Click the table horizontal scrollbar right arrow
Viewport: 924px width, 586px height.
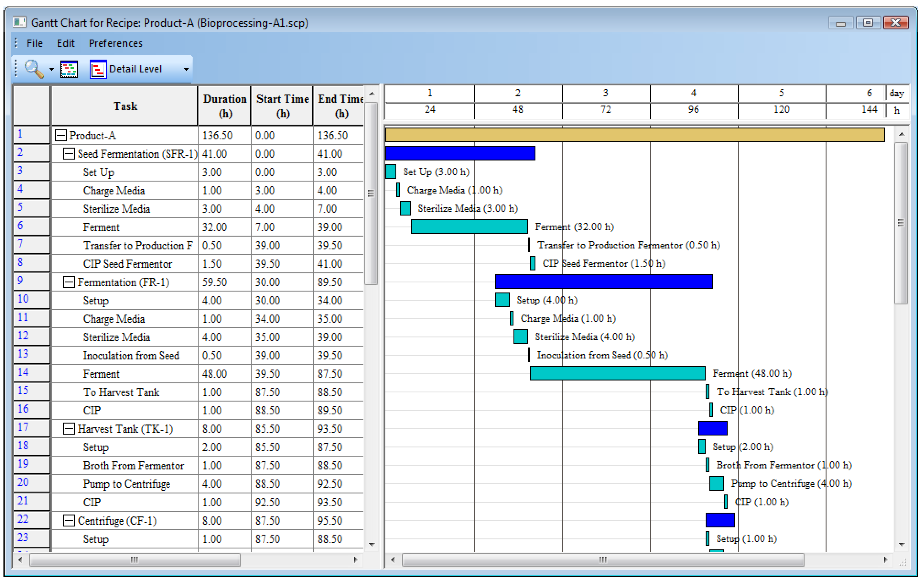tap(356, 560)
